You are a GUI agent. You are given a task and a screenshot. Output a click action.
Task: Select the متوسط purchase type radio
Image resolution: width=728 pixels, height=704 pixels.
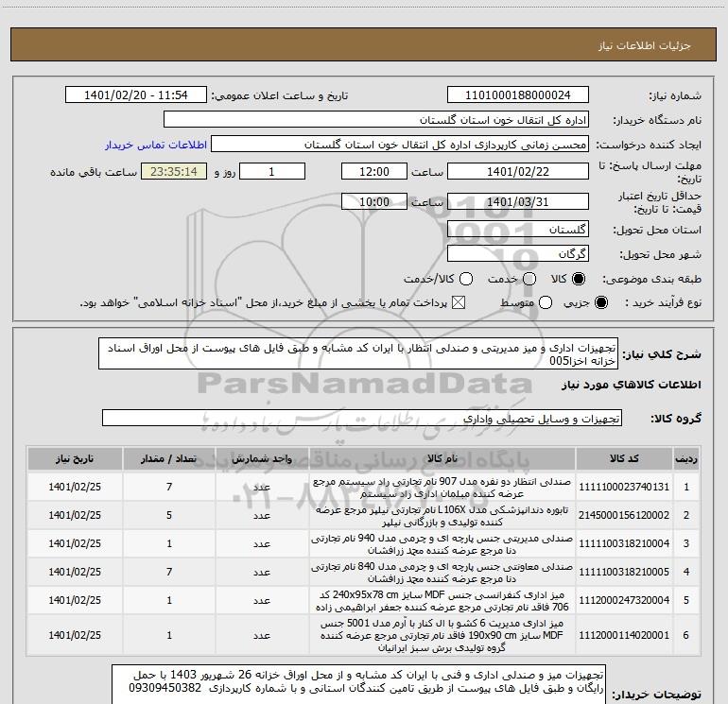click(x=546, y=303)
